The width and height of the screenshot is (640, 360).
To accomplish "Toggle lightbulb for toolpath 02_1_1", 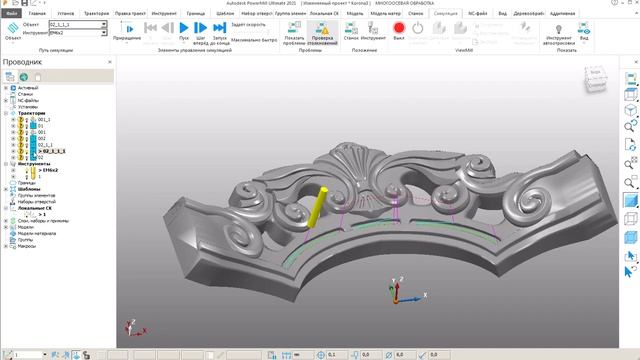I will [27, 145].
